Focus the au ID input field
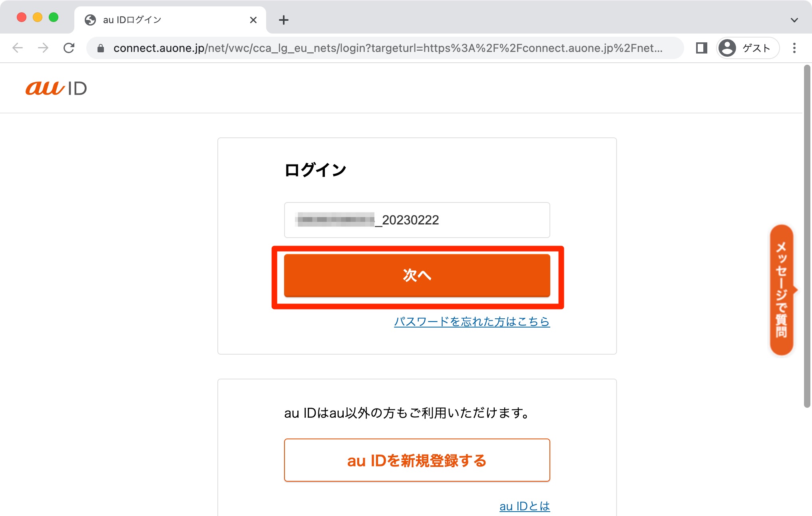Screen dimensions: 812x516 (417, 220)
